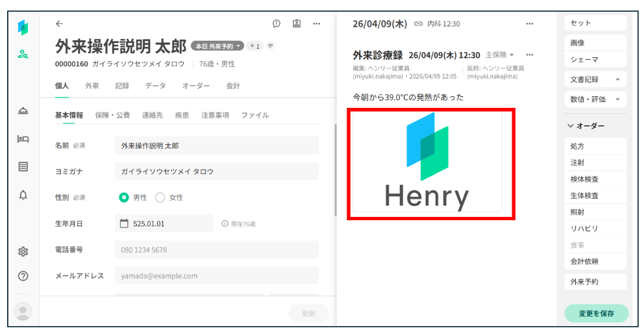Open the patient search sidebar icon
Screen dimensions: 644x330
[23, 54]
